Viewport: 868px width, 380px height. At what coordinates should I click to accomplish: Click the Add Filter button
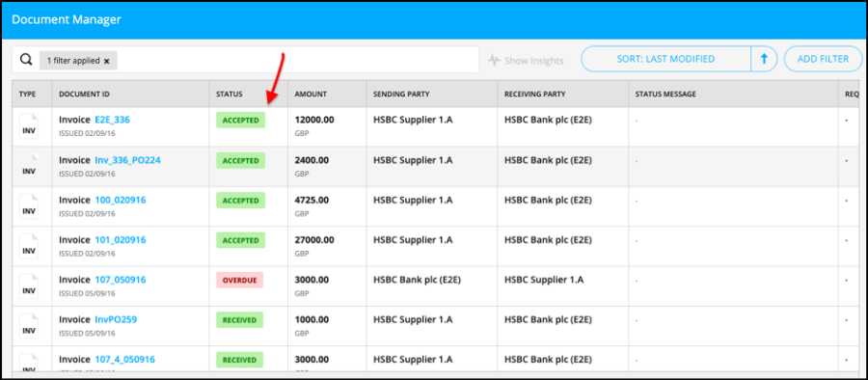click(824, 59)
